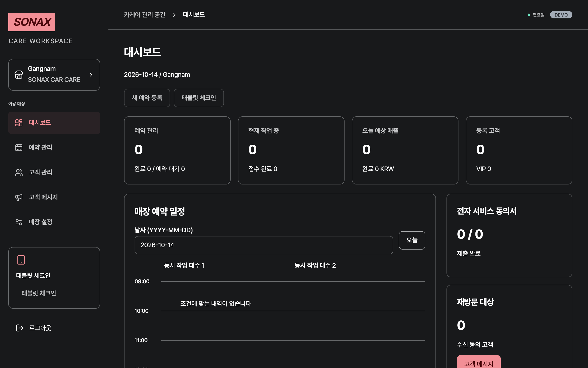Expand the Gangnam store selector chevron
Image resolution: width=588 pixels, height=368 pixels.
pos(91,75)
